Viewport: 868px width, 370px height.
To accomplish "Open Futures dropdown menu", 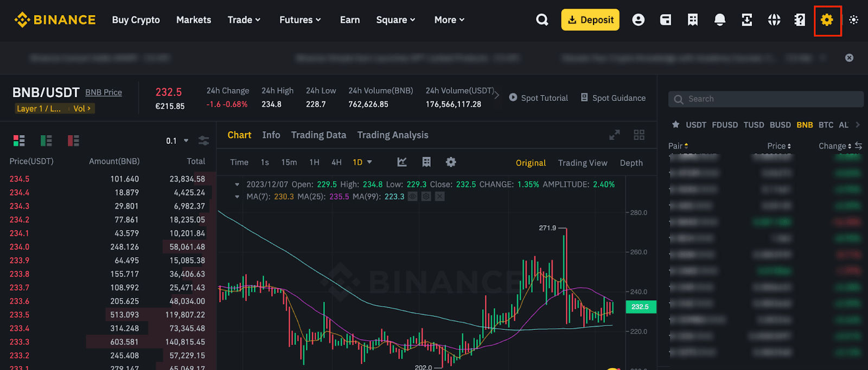I will (x=301, y=20).
